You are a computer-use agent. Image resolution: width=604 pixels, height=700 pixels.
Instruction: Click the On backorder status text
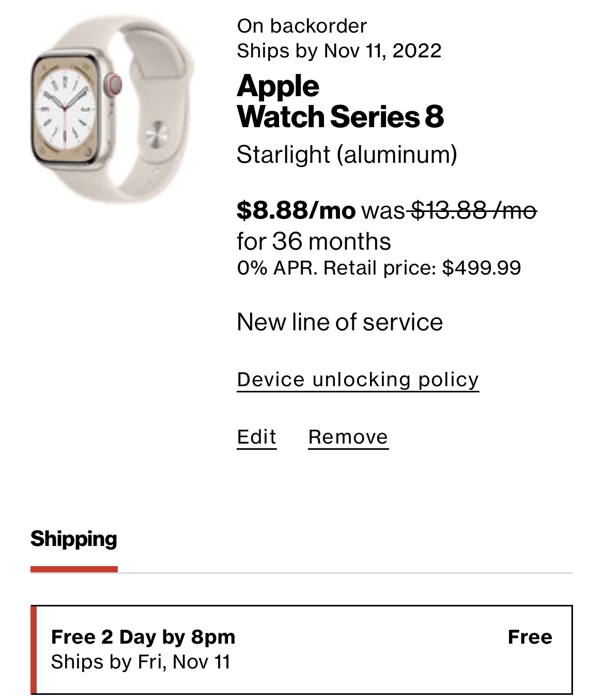(x=302, y=26)
